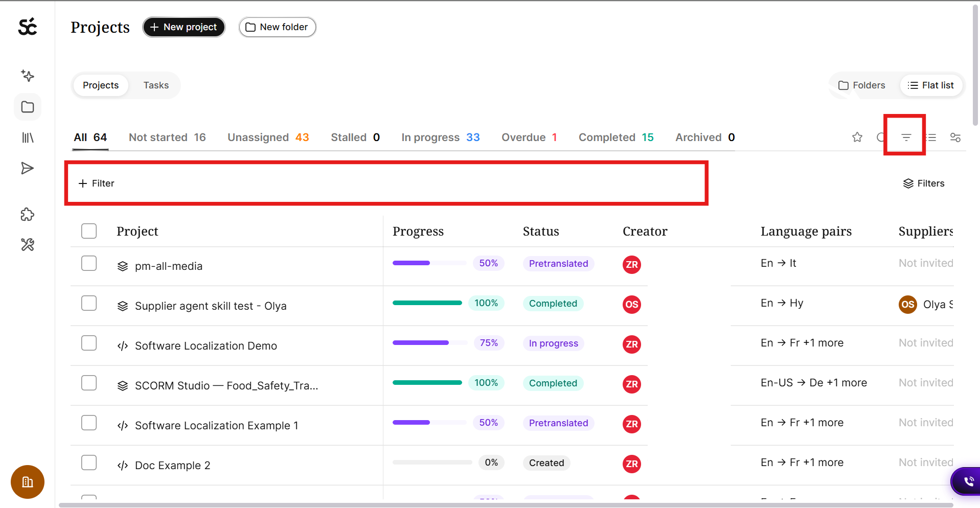
Task: Click the funnel filter icon in the toolbar
Action: click(906, 137)
